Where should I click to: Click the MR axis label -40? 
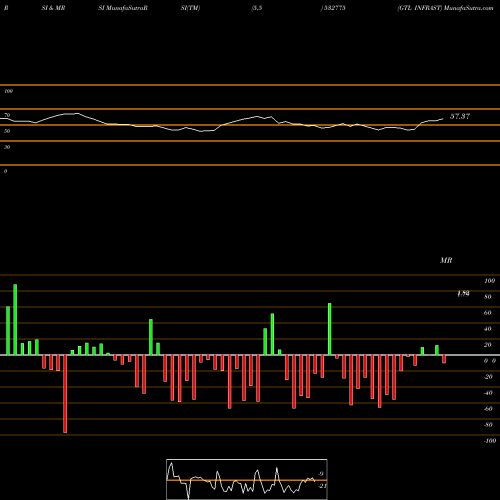(x=488, y=393)
